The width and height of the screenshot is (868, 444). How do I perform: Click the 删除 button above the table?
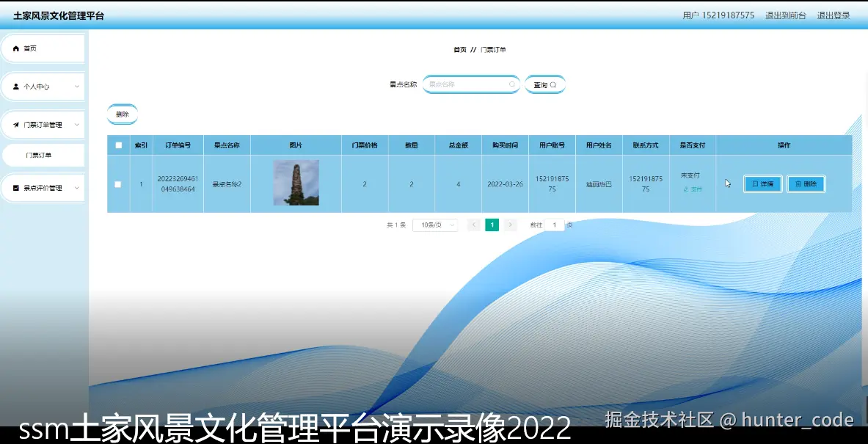123,114
